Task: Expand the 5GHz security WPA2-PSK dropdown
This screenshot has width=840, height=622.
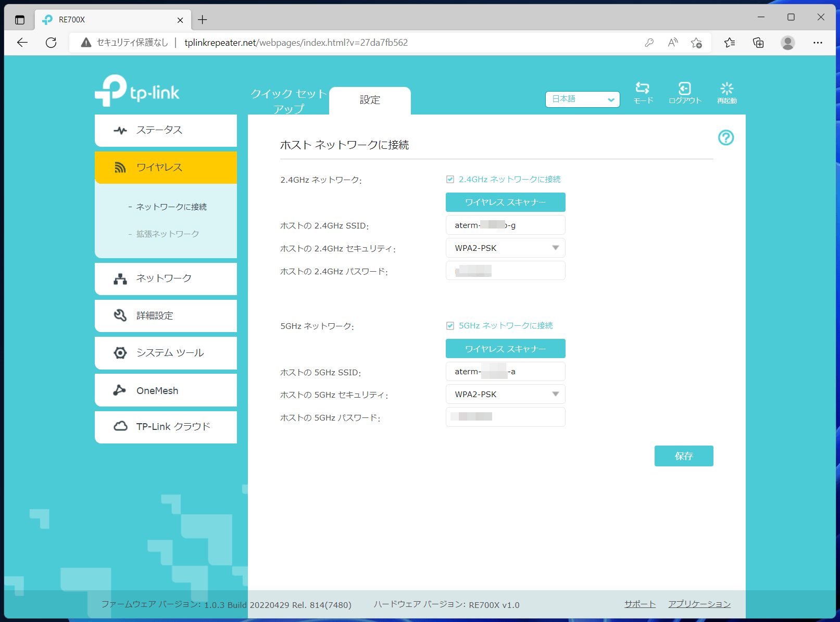Action: tap(505, 395)
